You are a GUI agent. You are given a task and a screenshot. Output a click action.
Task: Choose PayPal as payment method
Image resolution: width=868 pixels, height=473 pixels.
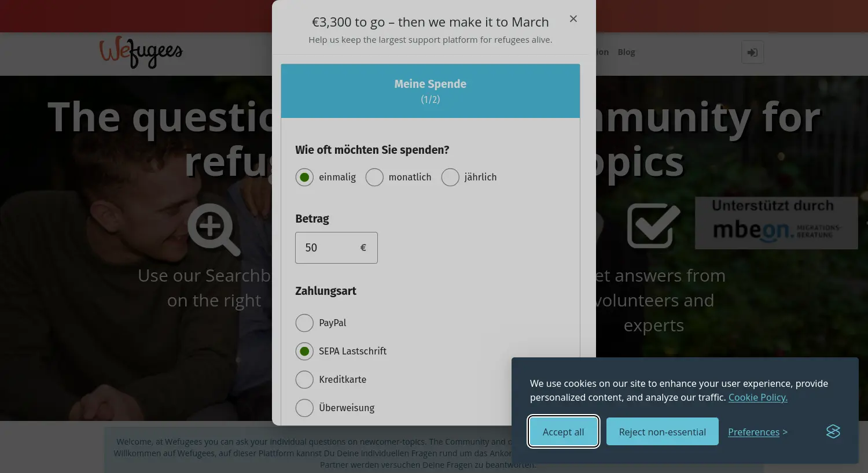[x=304, y=323]
